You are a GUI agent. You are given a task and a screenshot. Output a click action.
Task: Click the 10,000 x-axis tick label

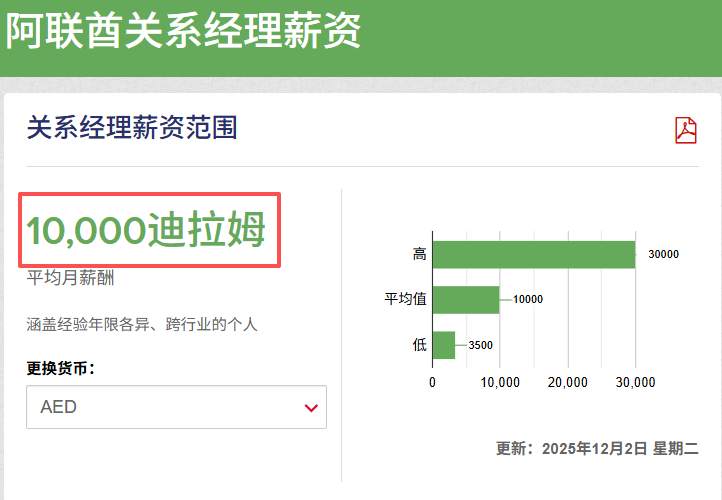coord(500,382)
